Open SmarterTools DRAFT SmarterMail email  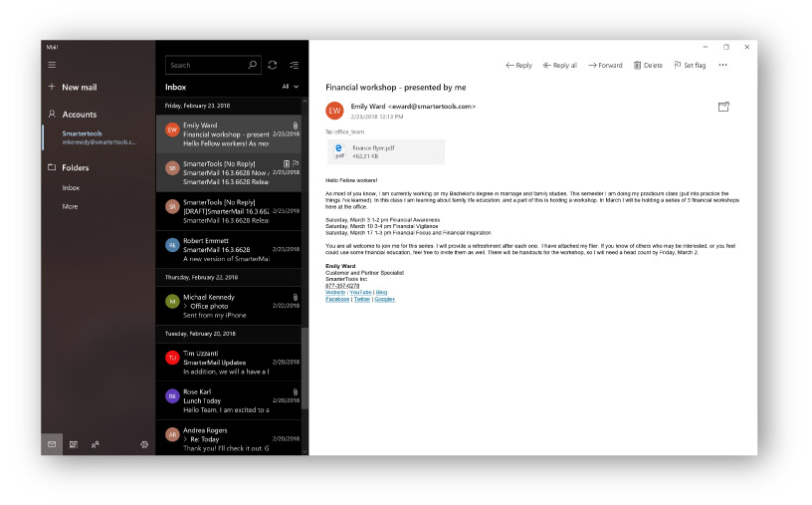click(x=229, y=211)
